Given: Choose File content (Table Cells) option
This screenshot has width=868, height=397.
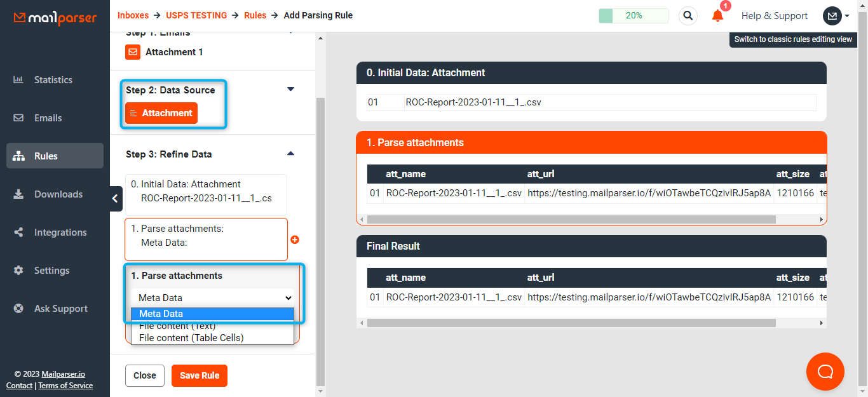Looking at the screenshot, I should [x=212, y=338].
